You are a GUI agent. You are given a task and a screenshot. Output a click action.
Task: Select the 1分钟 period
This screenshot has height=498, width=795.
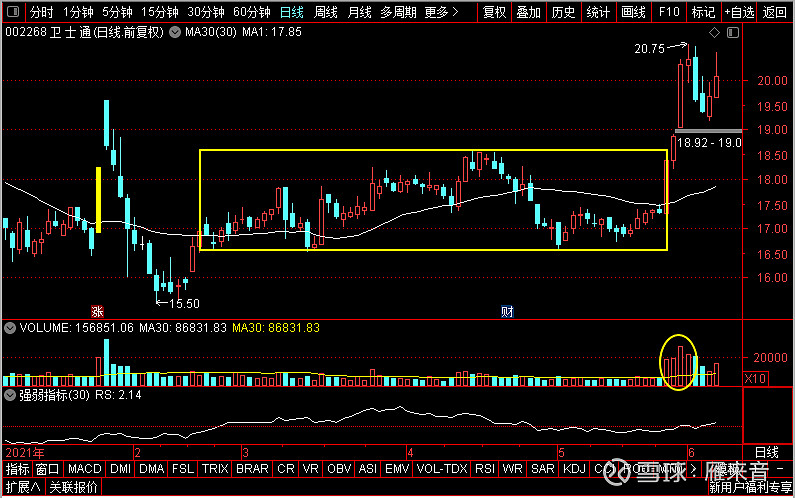click(78, 12)
